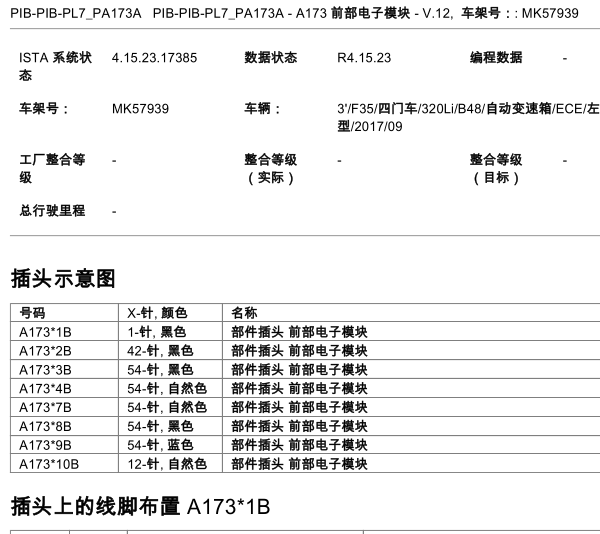Click the heading 插头上的线脚布置 A173*1B
The image size is (600, 534).
(x=140, y=506)
